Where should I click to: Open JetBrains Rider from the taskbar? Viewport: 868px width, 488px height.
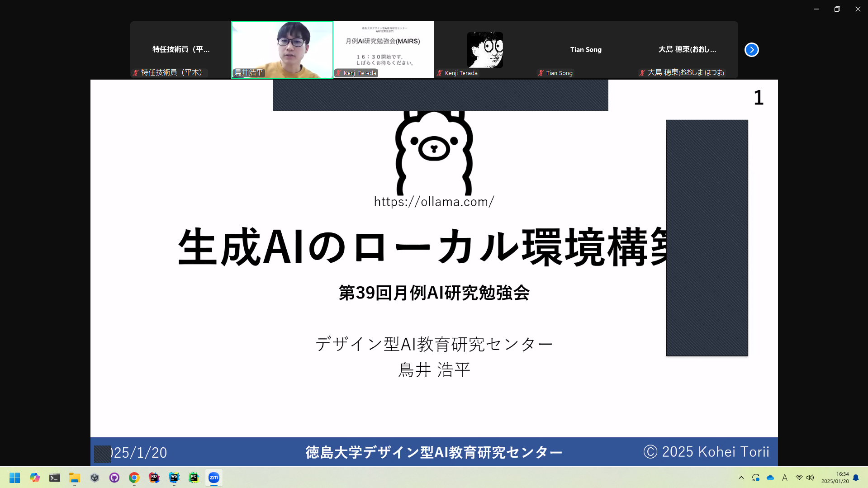click(154, 478)
